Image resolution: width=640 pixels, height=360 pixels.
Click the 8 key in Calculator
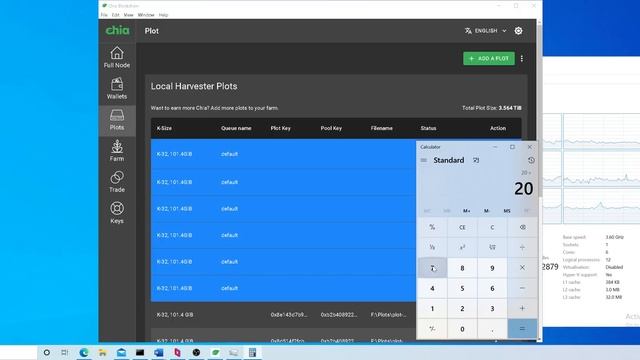[462, 268]
